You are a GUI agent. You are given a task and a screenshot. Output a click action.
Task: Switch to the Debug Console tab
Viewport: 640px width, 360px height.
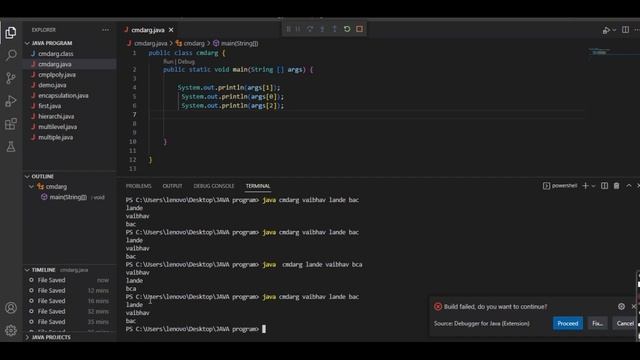(x=214, y=186)
